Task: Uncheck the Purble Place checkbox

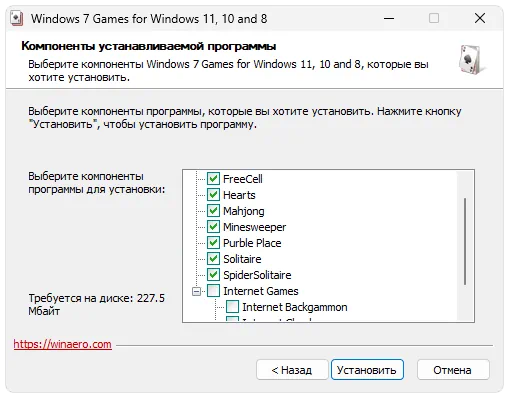Action: pyautogui.click(x=213, y=243)
